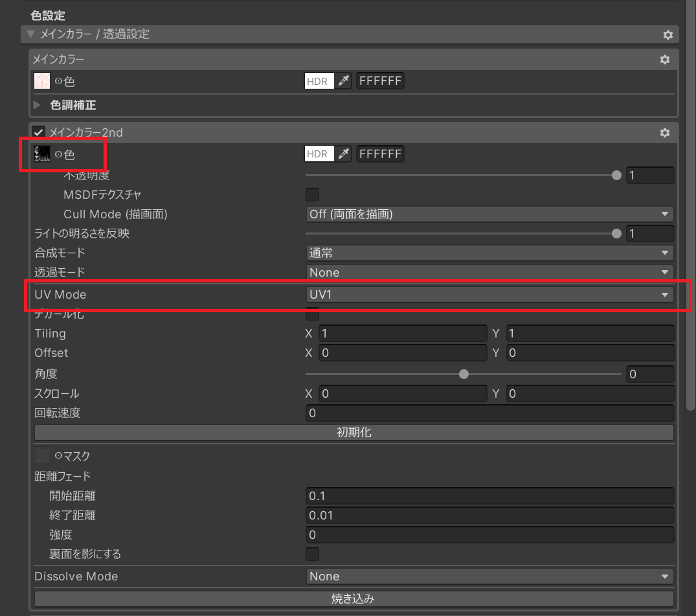
Task: Toggle the 裏面を影にする checkbox
Action: pos(312,554)
